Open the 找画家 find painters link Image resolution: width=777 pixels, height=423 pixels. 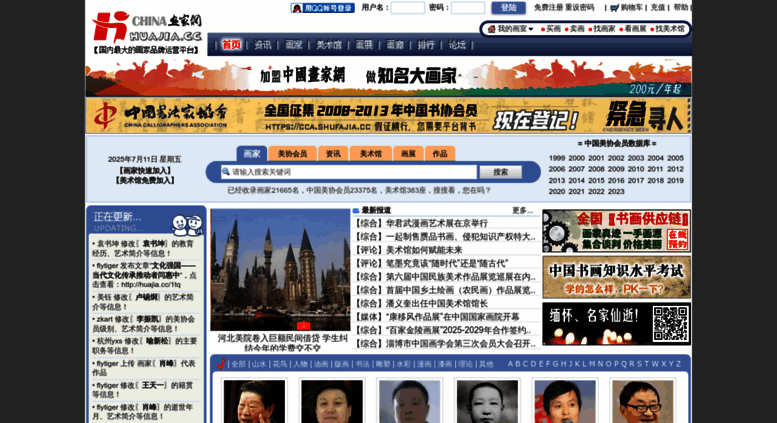604,29
